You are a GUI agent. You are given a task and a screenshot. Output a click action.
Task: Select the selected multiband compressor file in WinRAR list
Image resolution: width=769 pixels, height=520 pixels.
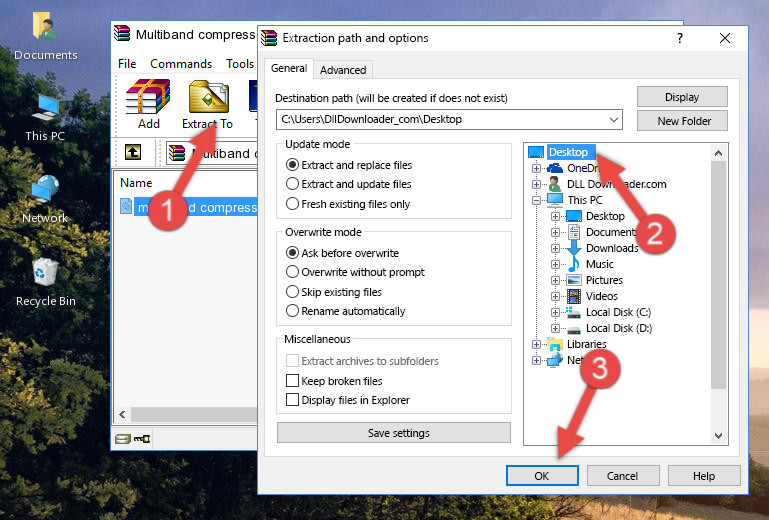(x=188, y=207)
